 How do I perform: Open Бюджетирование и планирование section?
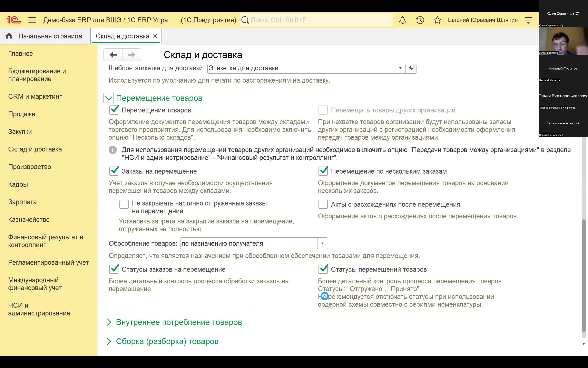37,75
